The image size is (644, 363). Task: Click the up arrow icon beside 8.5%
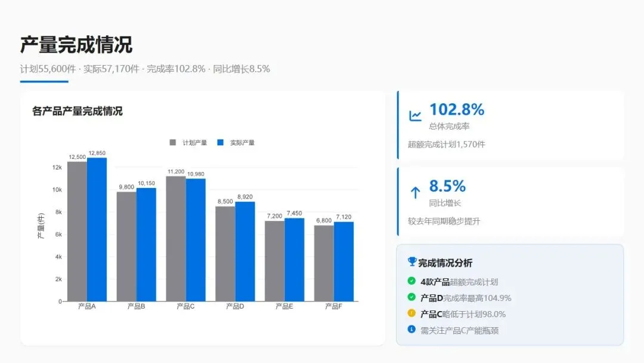pyautogui.click(x=415, y=192)
